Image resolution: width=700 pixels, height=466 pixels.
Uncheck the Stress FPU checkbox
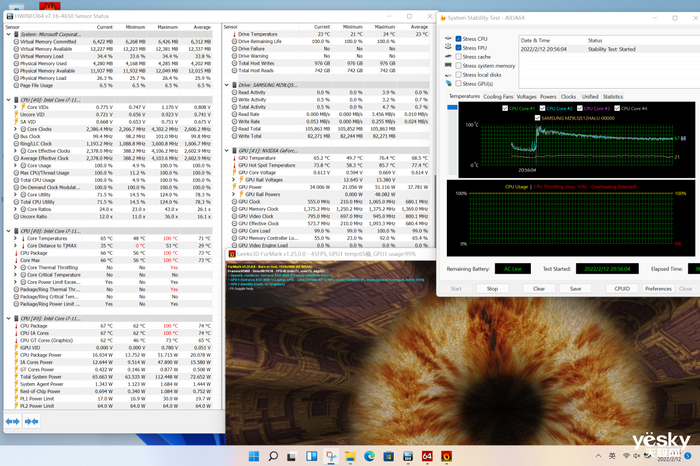click(x=458, y=48)
